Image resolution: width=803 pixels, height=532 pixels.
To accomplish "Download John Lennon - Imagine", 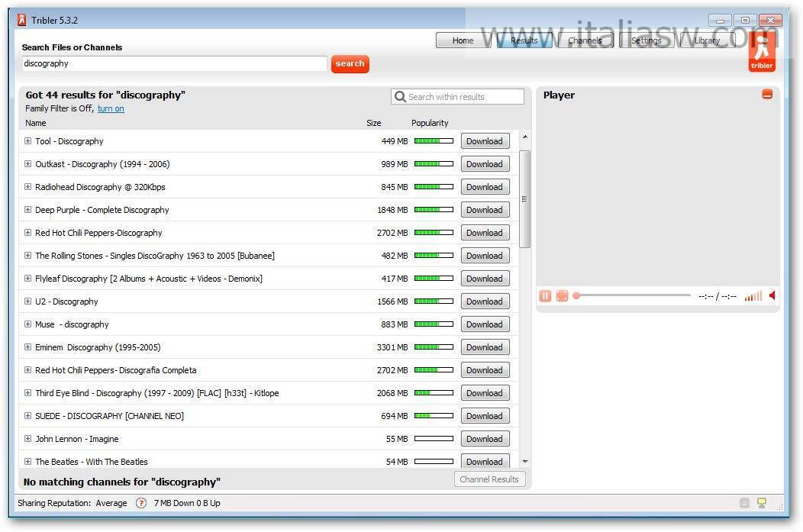I will 485,439.
